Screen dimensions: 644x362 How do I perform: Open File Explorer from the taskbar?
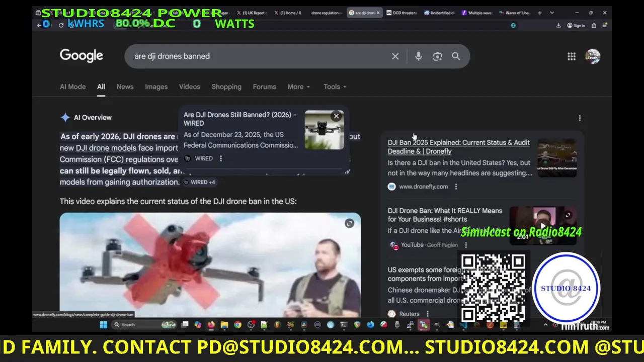pyautogui.click(x=224, y=325)
